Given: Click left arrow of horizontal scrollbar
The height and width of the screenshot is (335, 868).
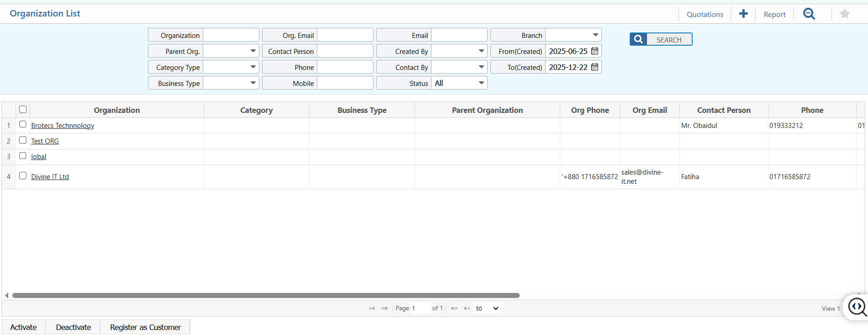Looking at the screenshot, I should click(x=6, y=296).
